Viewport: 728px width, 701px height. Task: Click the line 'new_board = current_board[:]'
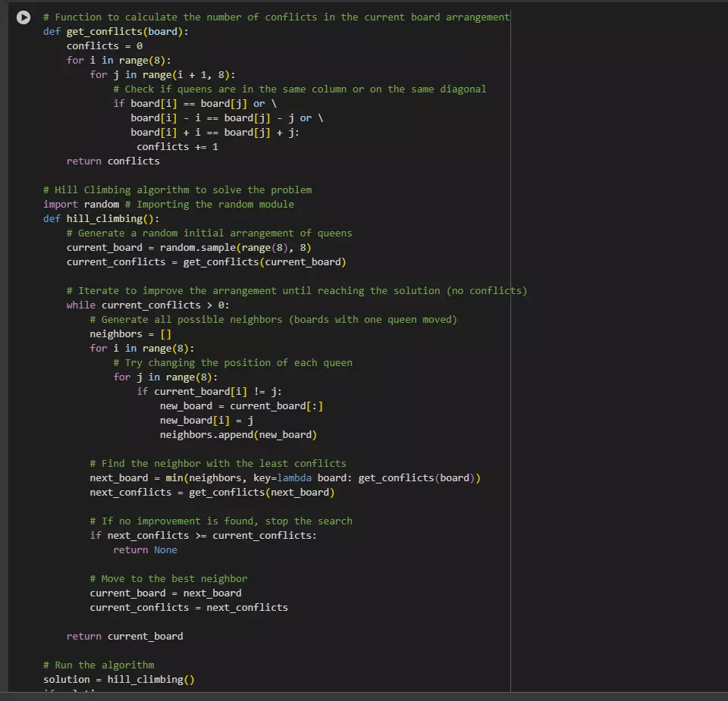coord(241,405)
